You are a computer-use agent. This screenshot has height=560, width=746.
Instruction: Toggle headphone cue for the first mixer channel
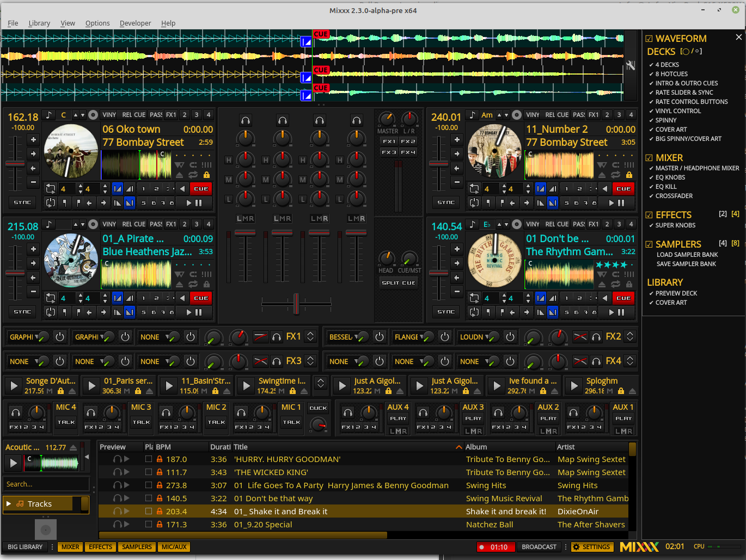(x=246, y=121)
